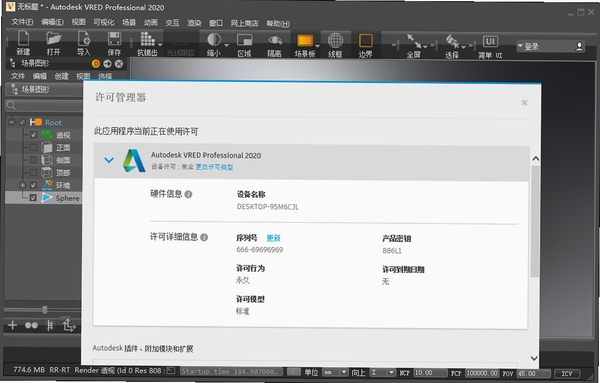600x383 pixels.
Task: Click the 导入 (Import) toolbar icon
Action: pos(83,39)
